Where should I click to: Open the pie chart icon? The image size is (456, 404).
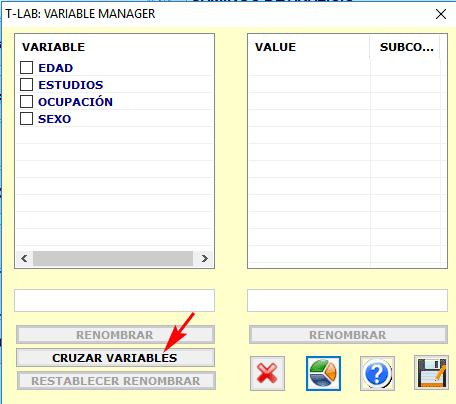pos(323,373)
